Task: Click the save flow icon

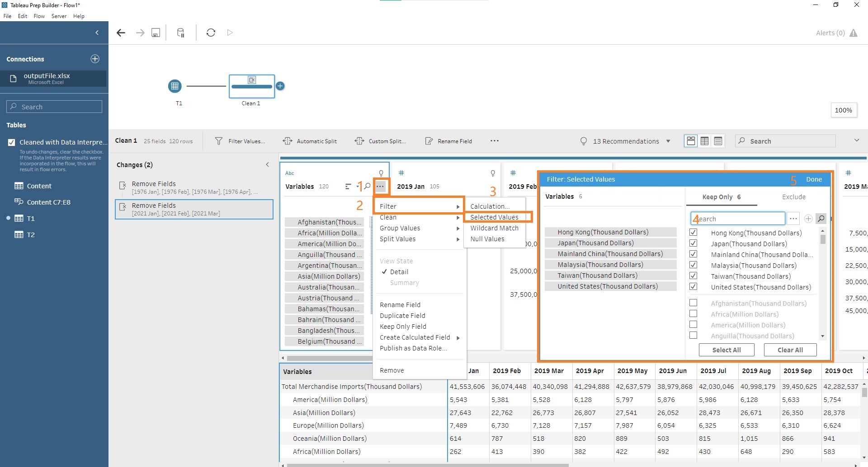Action: pyautogui.click(x=156, y=33)
